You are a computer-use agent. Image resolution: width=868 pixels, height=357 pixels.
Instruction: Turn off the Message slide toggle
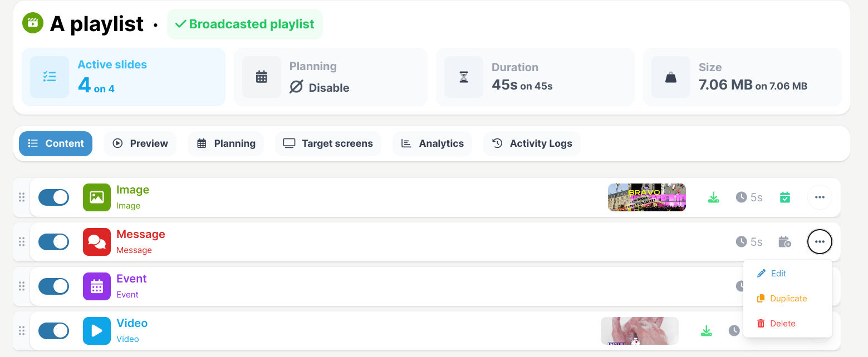coord(53,242)
